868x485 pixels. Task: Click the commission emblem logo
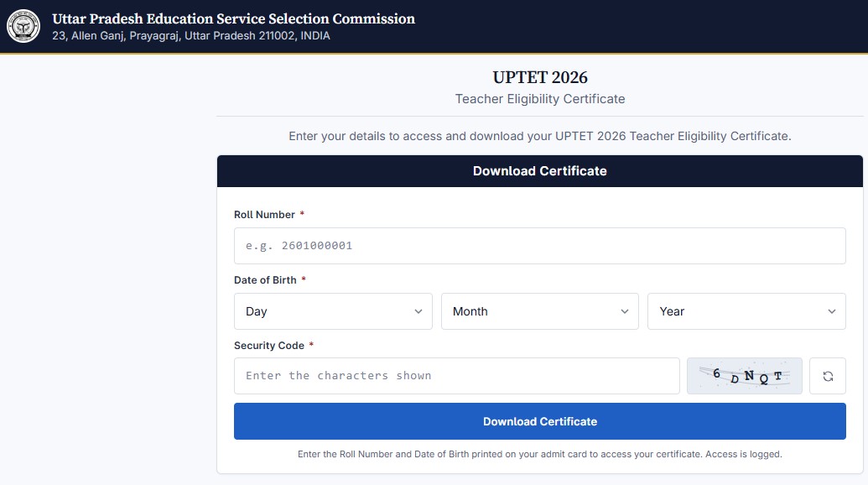click(x=23, y=26)
